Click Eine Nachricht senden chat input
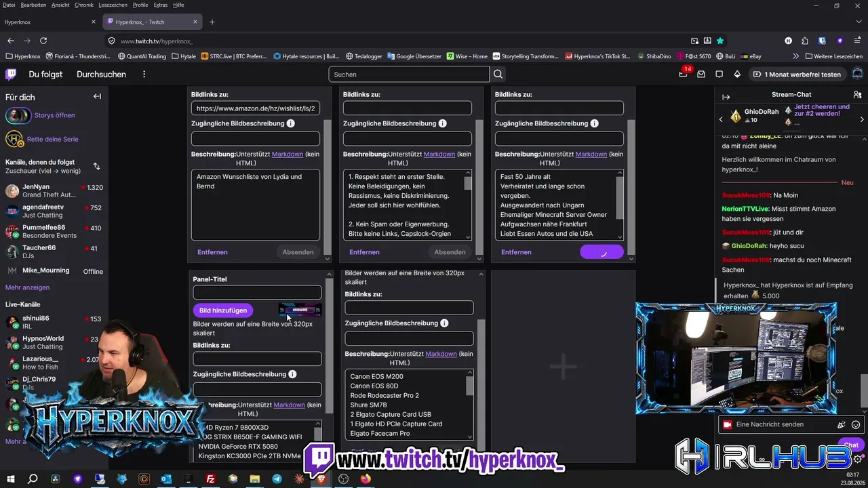The width and height of the screenshot is (868, 488). tap(778, 425)
